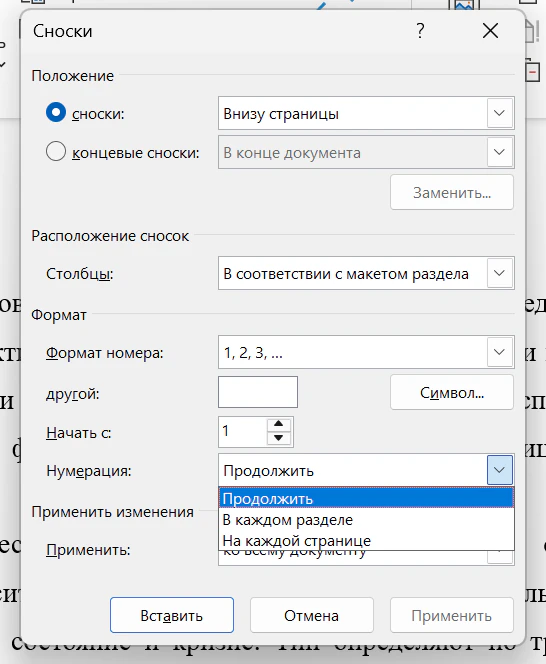This screenshot has width=546, height=664.
Task: Click the Заменить... button
Action: (x=452, y=192)
